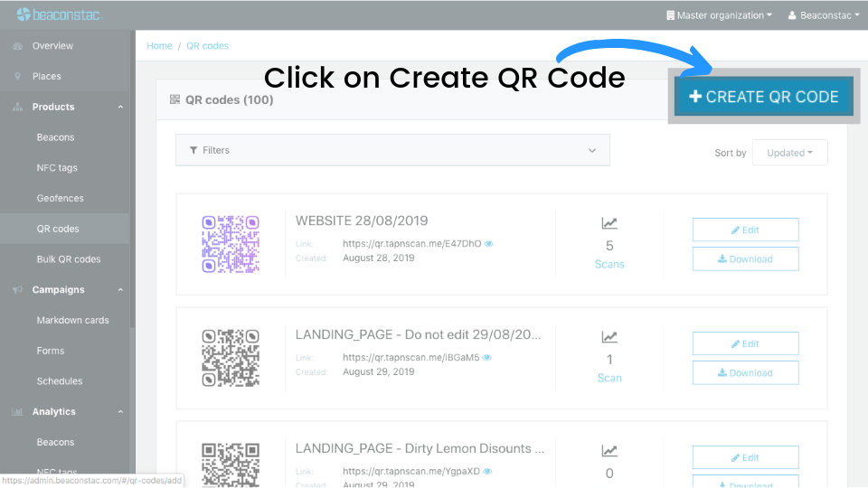Viewport: 868px width, 488px height.
Task: Open Beacons under Products
Action: pyautogui.click(x=55, y=137)
